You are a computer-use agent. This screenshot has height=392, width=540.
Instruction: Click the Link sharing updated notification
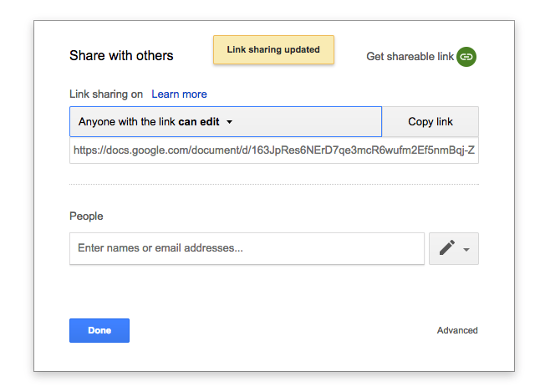click(273, 49)
